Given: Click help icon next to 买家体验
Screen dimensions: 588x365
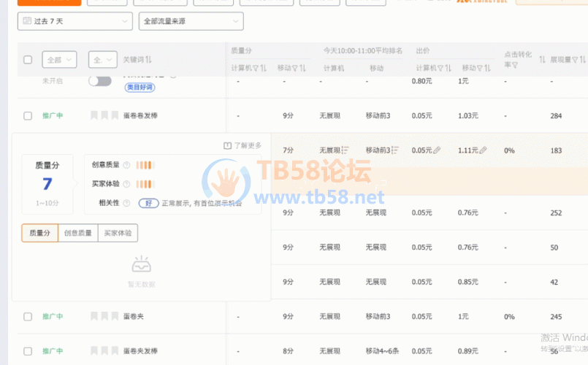Looking at the screenshot, I should (x=126, y=184).
